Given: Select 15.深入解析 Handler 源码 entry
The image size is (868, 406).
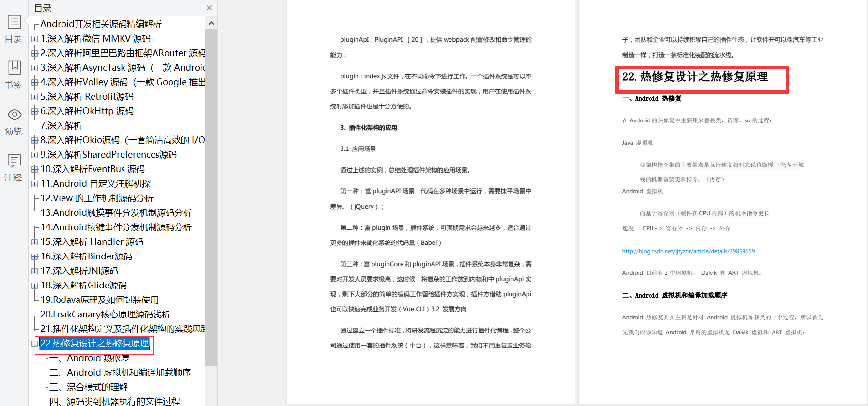Looking at the screenshot, I should (92, 241).
